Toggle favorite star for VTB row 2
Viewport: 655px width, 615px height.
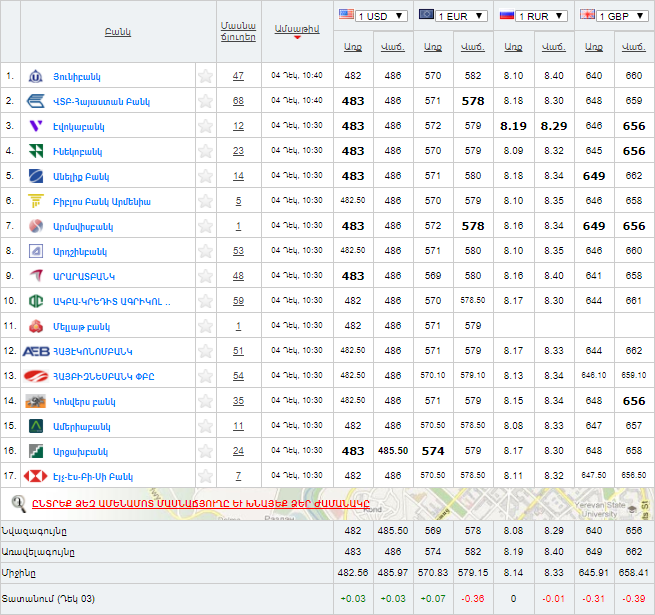click(205, 101)
